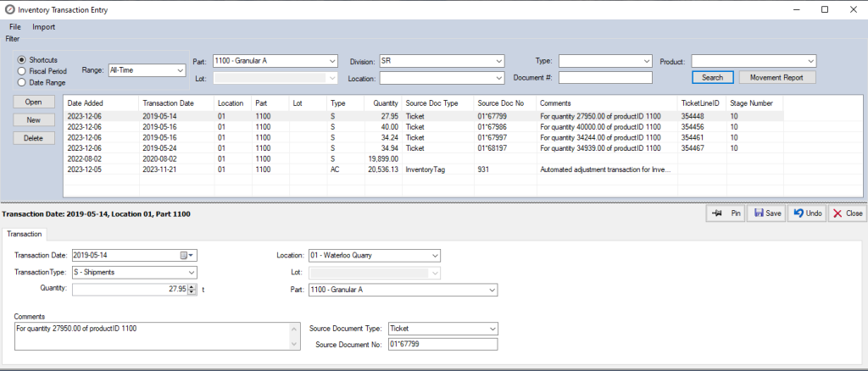Select the Shortcuts radio button
The width and height of the screenshot is (868, 371).
pos(22,60)
